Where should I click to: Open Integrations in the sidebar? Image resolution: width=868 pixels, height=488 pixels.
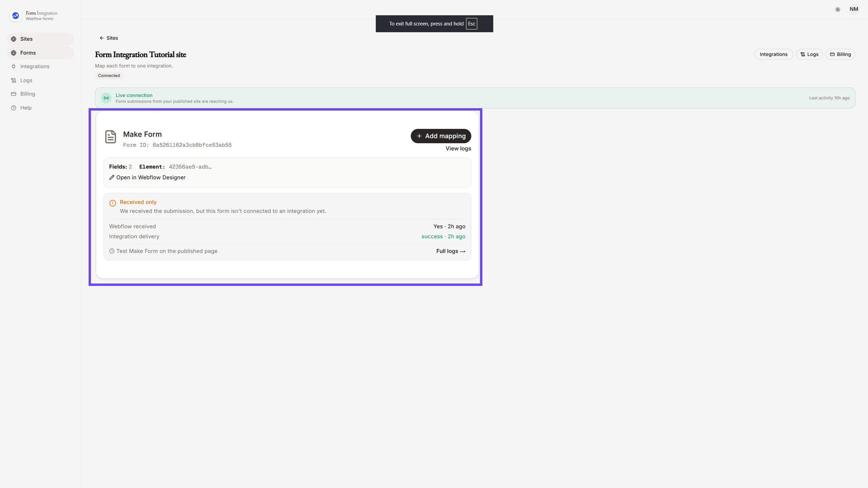40,66
